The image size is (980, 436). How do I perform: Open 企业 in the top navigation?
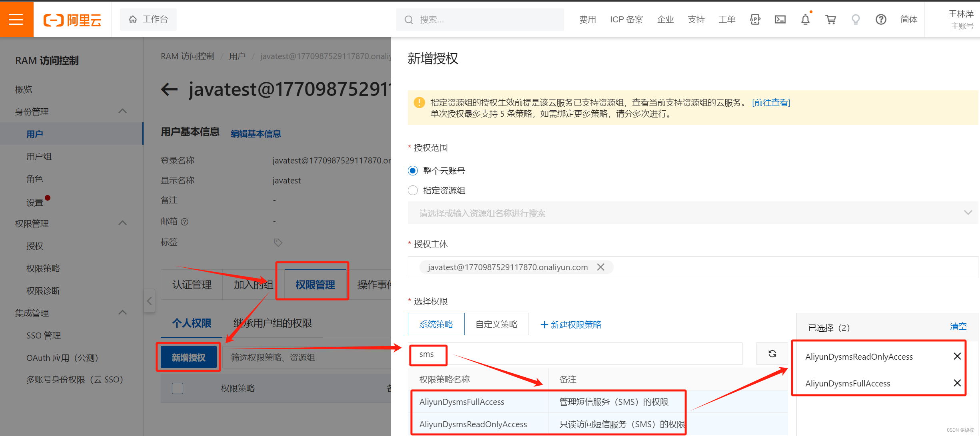tap(665, 20)
